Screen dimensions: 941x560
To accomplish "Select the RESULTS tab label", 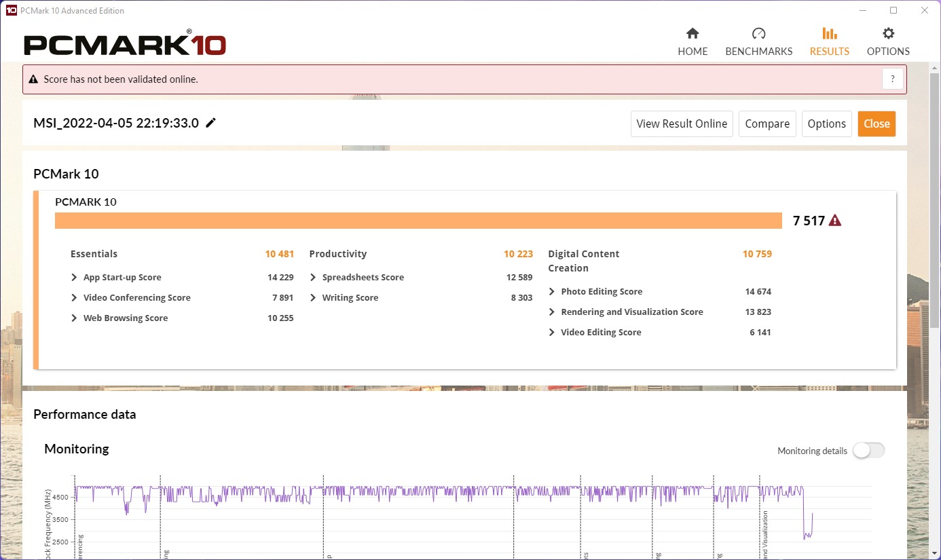I will click(x=829, y=52).
